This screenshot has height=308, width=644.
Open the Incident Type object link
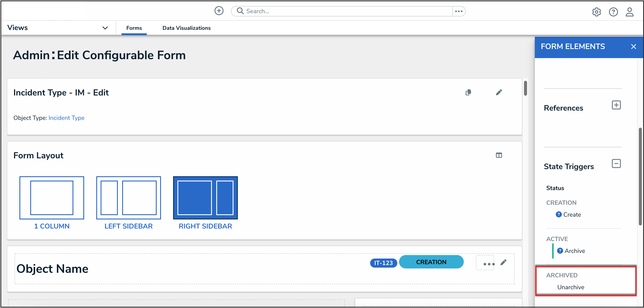coord(66,118)
